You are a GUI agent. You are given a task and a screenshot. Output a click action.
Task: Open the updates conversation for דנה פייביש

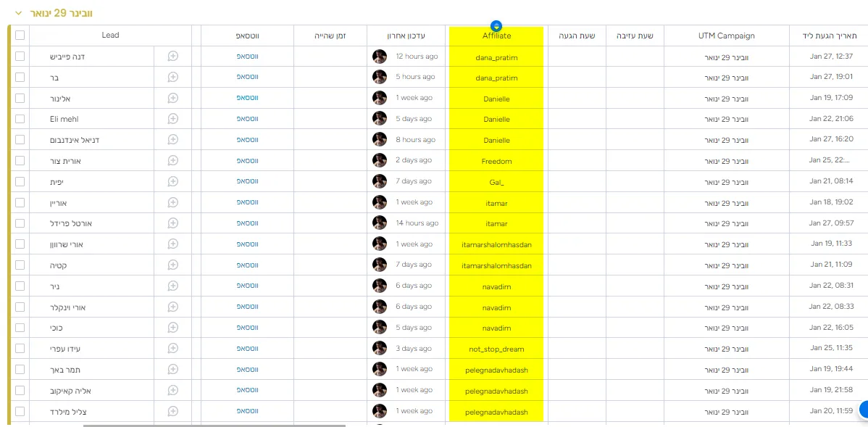click(172, 57)
